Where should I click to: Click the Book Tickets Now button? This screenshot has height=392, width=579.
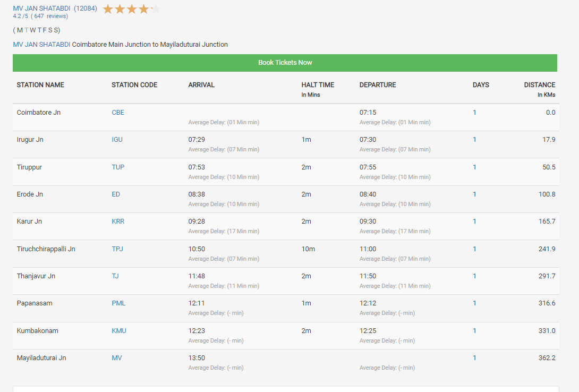point(285,63)
